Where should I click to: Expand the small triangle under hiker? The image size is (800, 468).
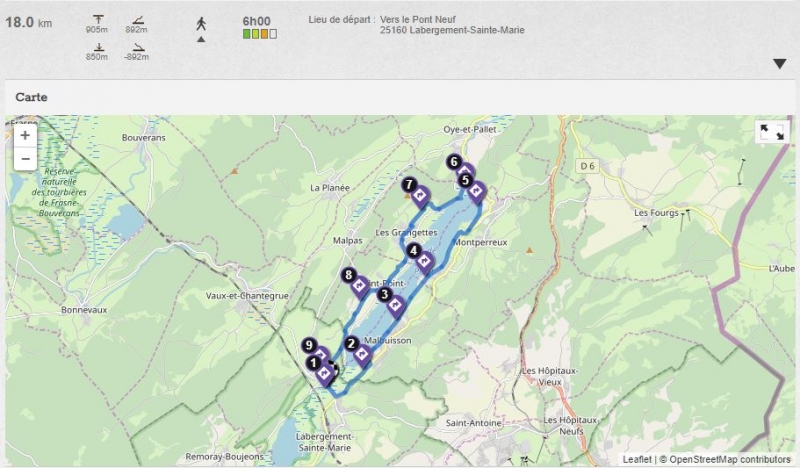pos(201,39)
